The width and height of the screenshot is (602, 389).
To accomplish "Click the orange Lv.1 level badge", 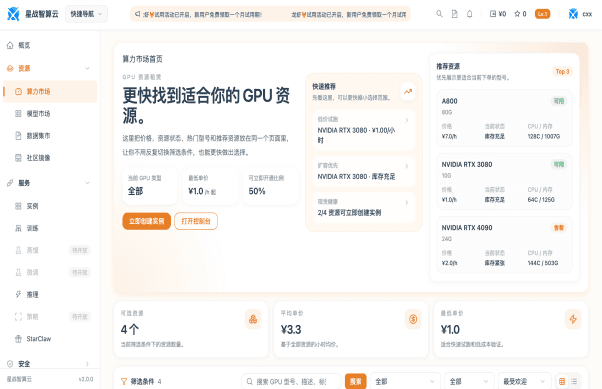I will pos(542,14).
